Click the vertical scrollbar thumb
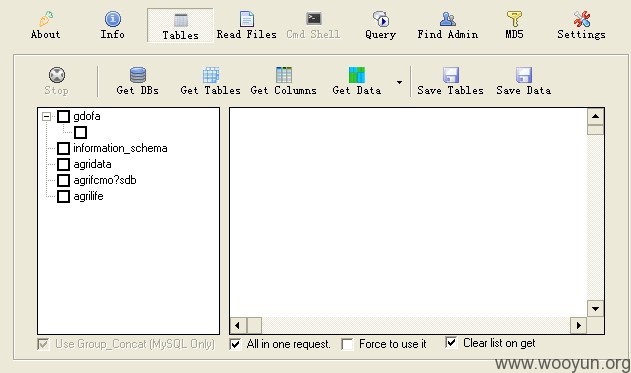The width and height of the screenshot is (631, 373). click(x=595, y=130)
